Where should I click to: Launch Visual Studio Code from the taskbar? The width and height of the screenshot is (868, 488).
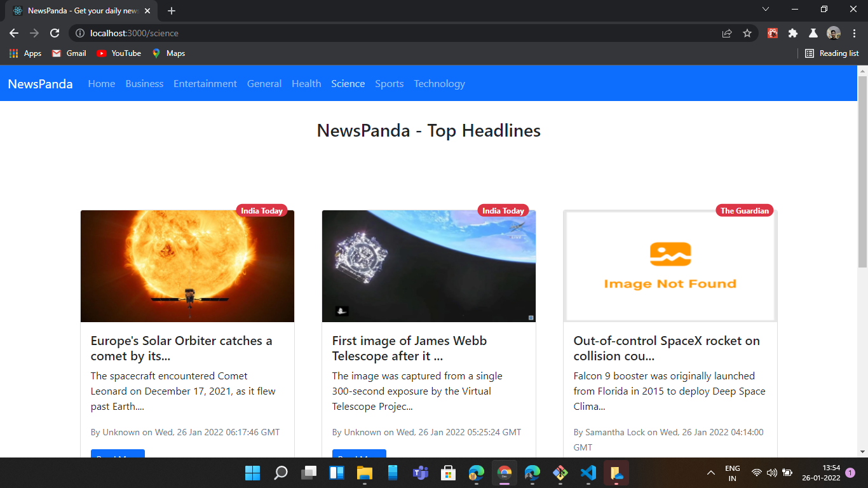(x=588, y=473)
